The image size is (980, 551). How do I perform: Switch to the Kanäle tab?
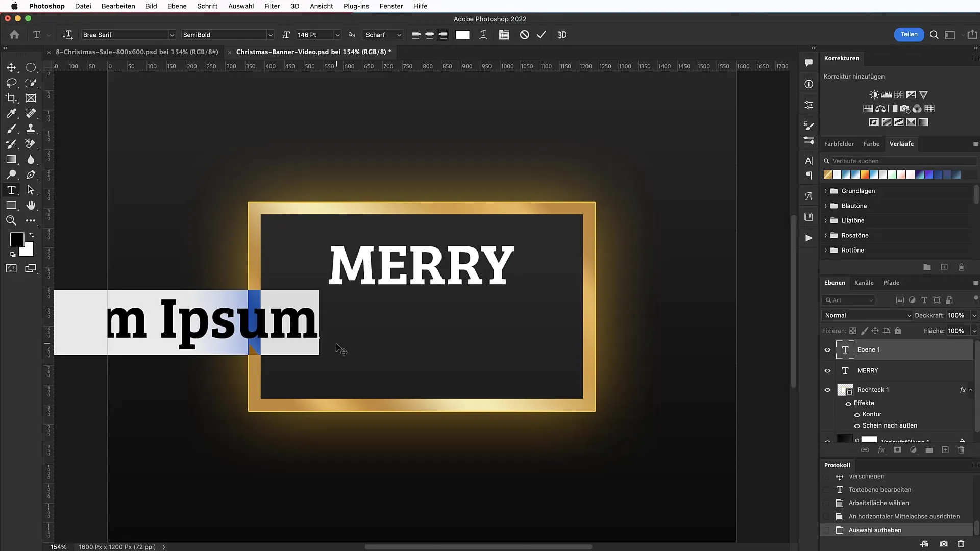(864, 283)
